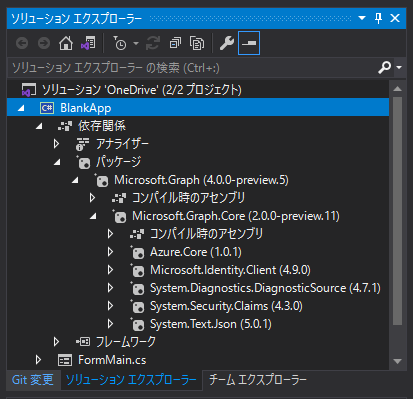Select Microsoft.Graph (4.0.0-preview.5) label

click(x=201, y=180)
